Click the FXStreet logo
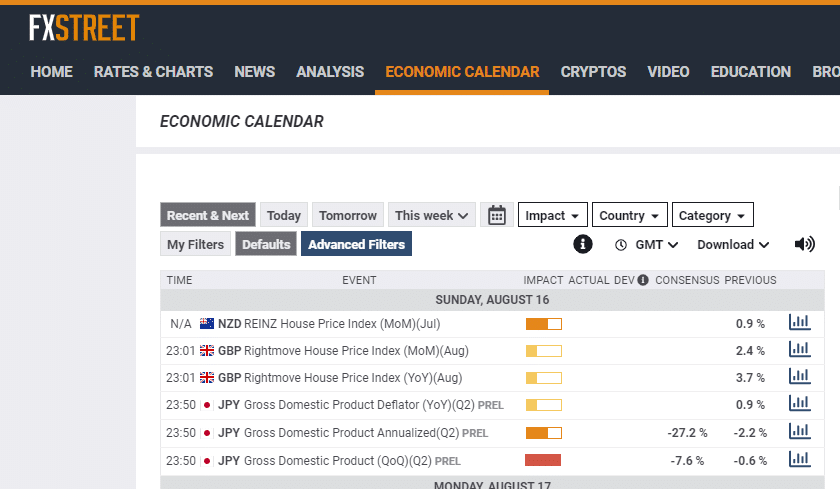The image size is (840, 489). coord(84,28)
